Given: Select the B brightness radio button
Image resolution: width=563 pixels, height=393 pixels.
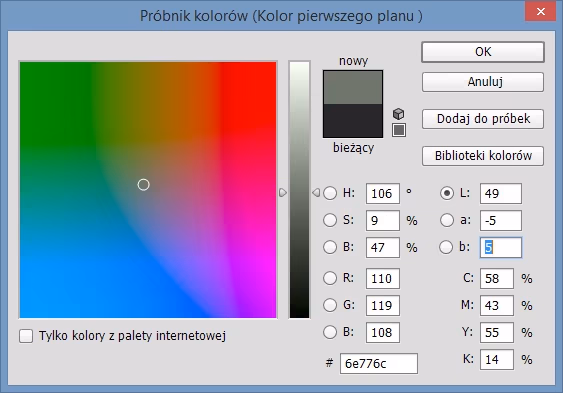Looking at the screenshot, I should 330,247.
